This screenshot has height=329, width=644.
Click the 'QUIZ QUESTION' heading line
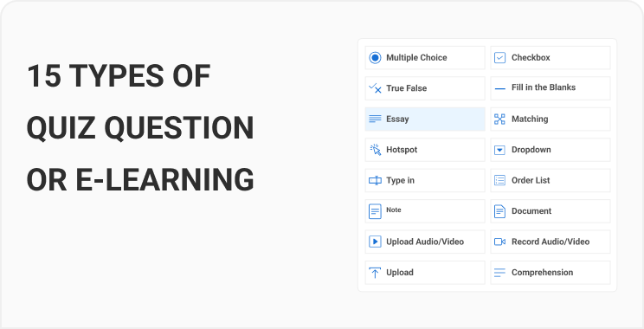140,128
